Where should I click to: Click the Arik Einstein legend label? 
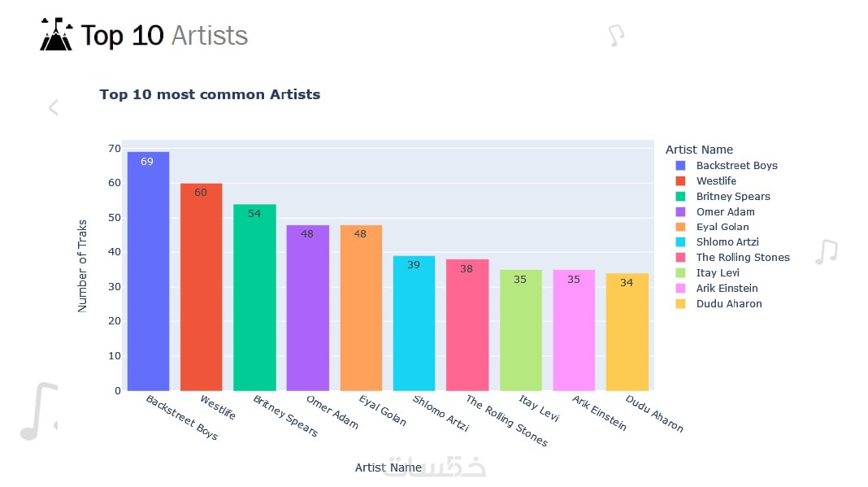coord(727,288)
